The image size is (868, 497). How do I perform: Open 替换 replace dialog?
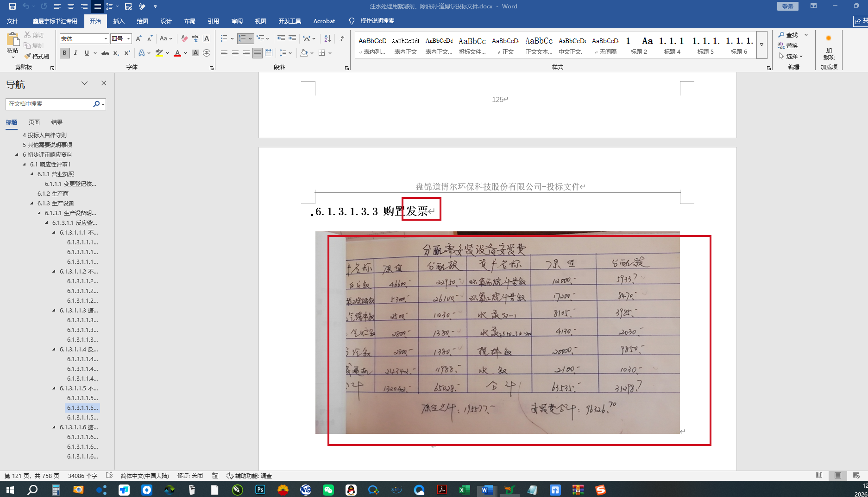[788, 45]
